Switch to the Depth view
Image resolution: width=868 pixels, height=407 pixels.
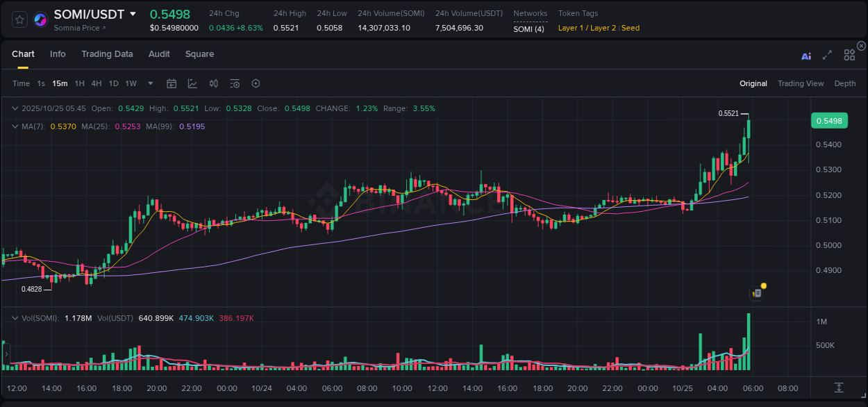[x=845, y=83]
